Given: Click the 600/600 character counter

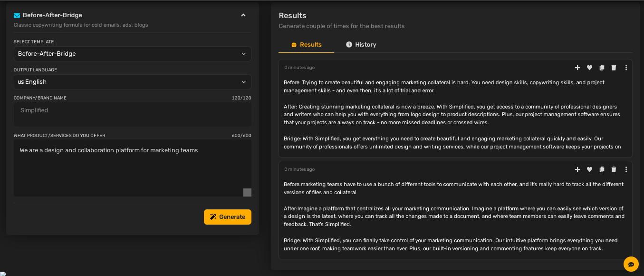Looking at the screenshot, I should pos(241,136).
